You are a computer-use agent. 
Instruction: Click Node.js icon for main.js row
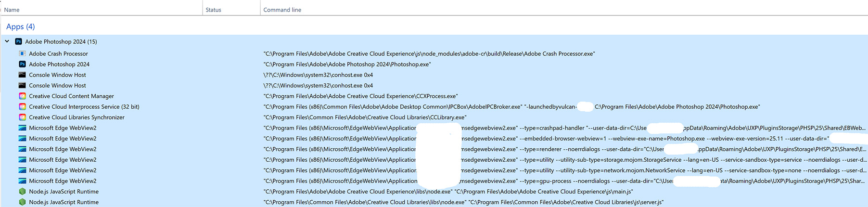(x=22, y=191)
